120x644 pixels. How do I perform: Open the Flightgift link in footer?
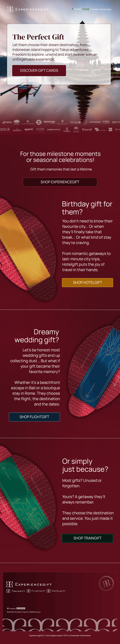(x=36, y=591)
